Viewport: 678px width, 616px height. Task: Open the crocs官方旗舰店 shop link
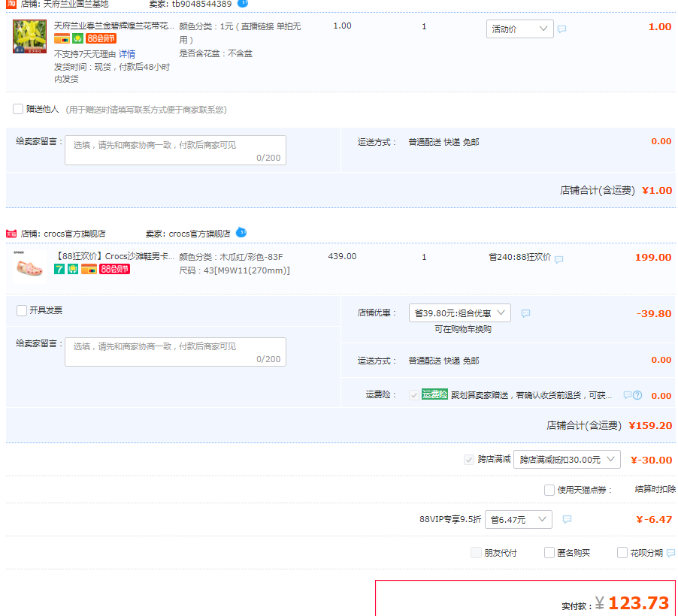point(75,234)
